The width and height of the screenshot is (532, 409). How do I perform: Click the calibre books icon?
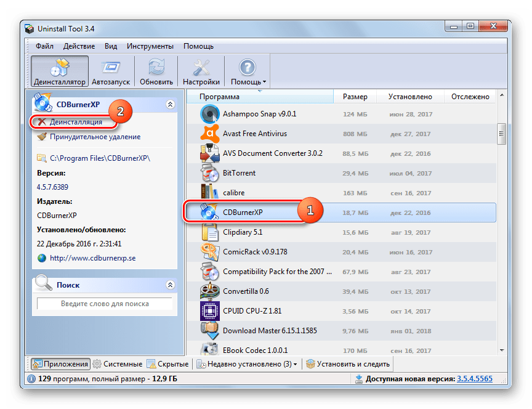tap(210, 192)
